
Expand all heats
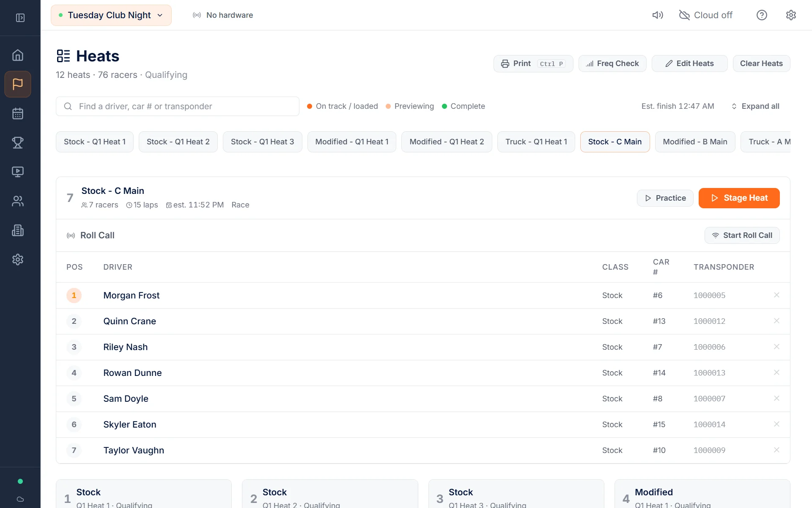click(x=755, y=106)
